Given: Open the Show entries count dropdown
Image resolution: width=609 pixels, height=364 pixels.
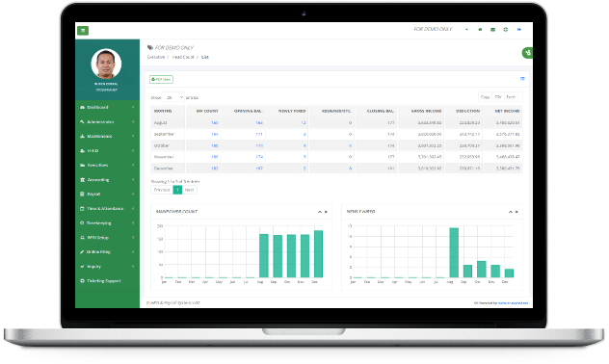Looking at the screenshot, I should point(173,97).
